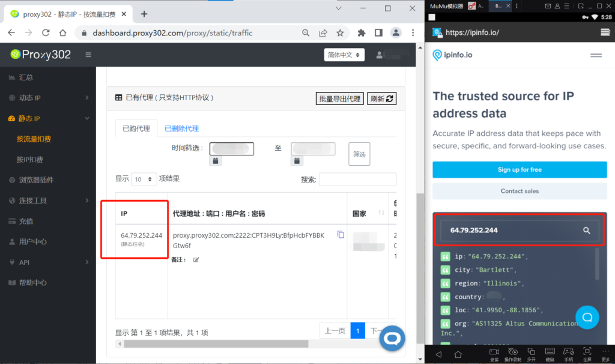Open the 简体中文 language dropdown
The height and width of the screenshot is (364, 615).
[344, 55]
